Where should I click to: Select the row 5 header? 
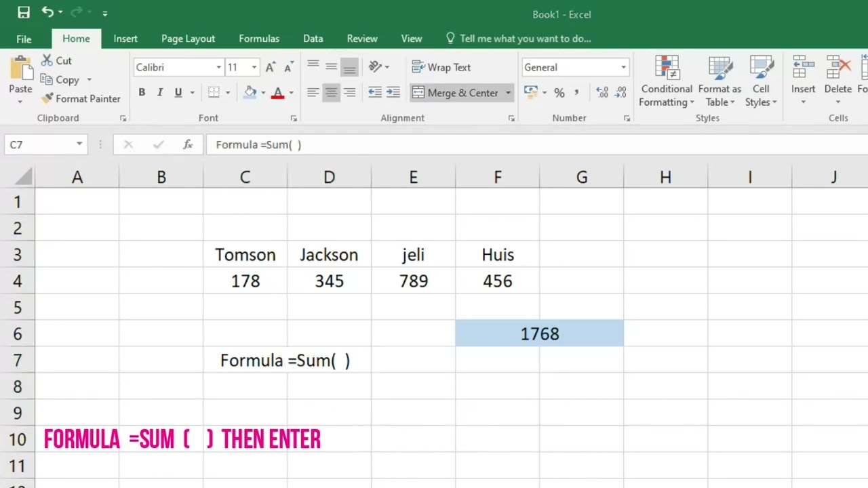point(17,307)
